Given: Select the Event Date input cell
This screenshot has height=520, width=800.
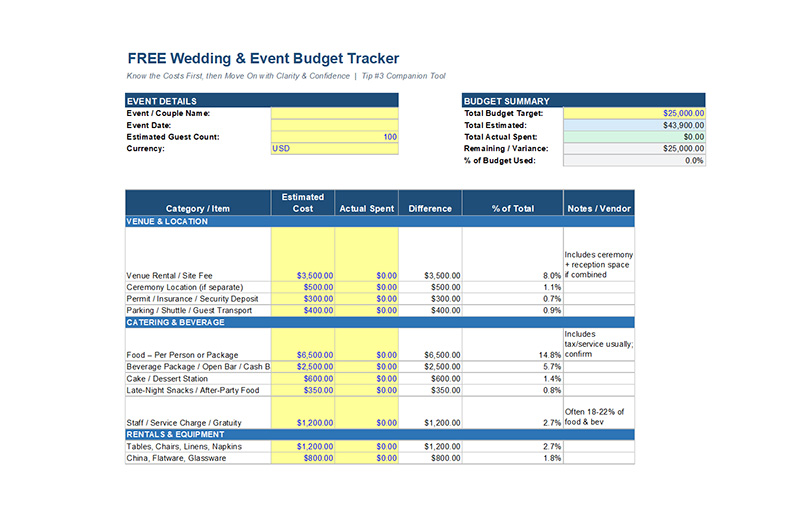Looking at the screenshot, I should pos(335,125).
